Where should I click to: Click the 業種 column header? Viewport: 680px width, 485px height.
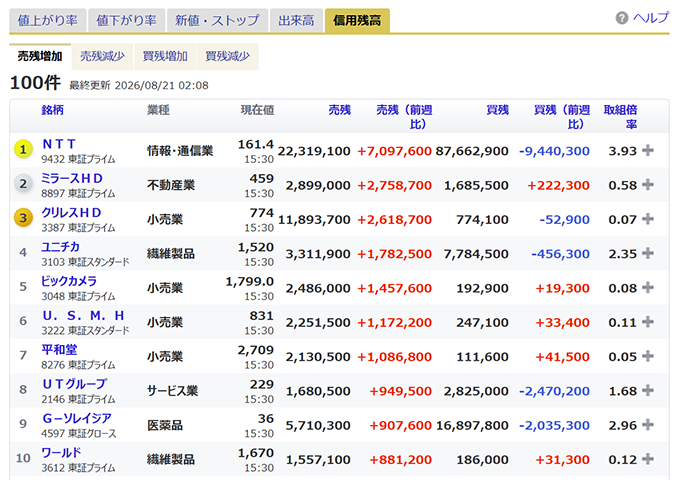(158, 110)
